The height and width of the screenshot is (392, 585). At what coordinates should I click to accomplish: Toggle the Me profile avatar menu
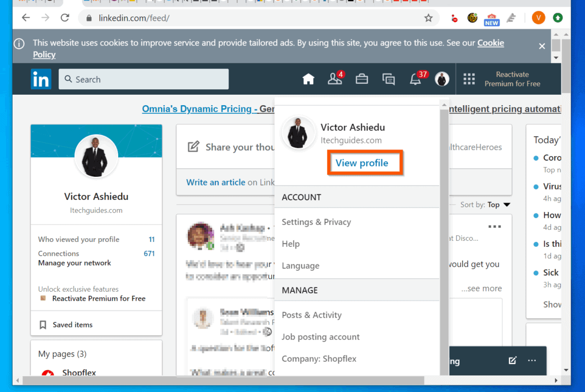(441, 79)
